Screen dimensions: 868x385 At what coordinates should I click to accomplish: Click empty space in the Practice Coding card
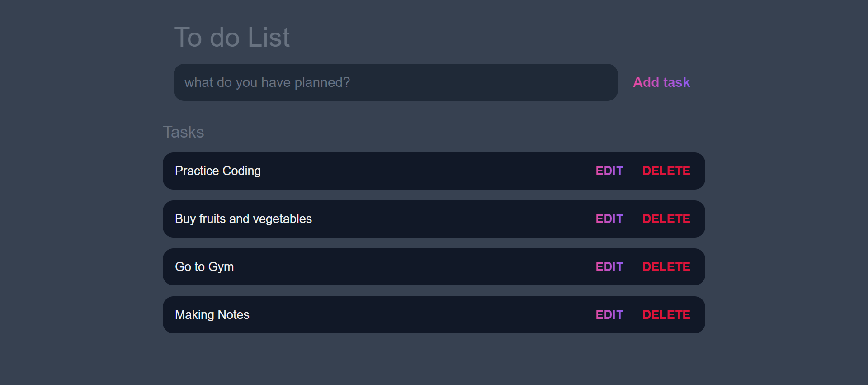(x=425, y=171)
